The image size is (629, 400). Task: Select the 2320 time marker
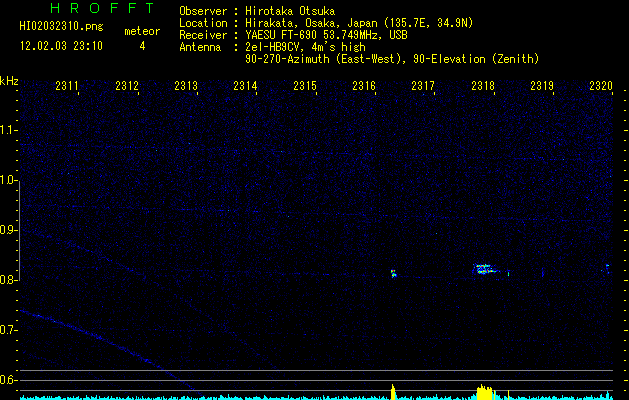pos(601,85)
